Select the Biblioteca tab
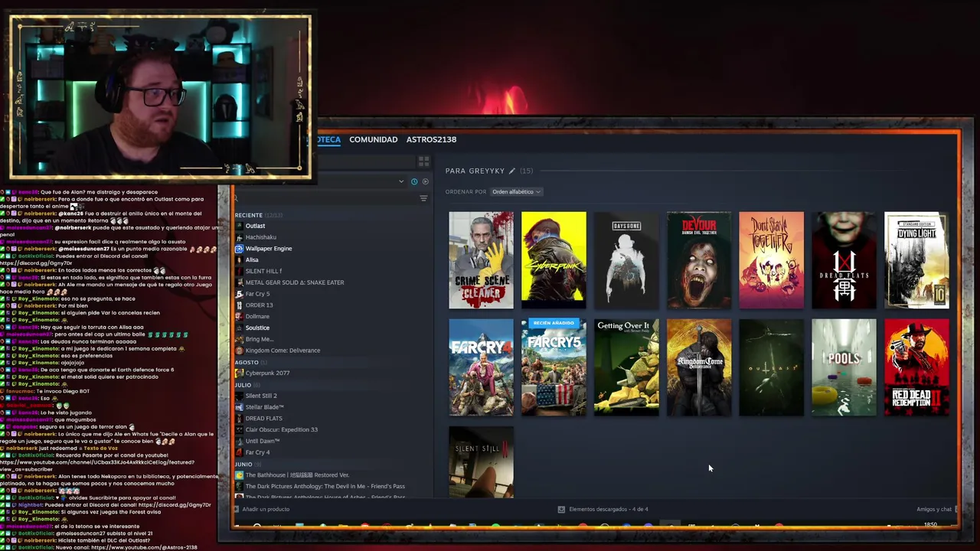Screen dimensions: 980x551 (x=328, y=139)
